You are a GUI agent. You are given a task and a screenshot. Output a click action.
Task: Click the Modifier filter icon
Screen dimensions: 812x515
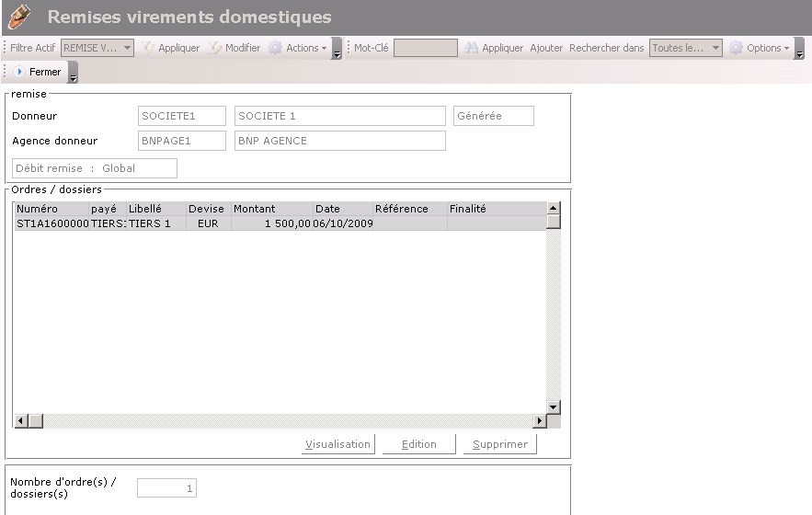(x=215, y=48)
